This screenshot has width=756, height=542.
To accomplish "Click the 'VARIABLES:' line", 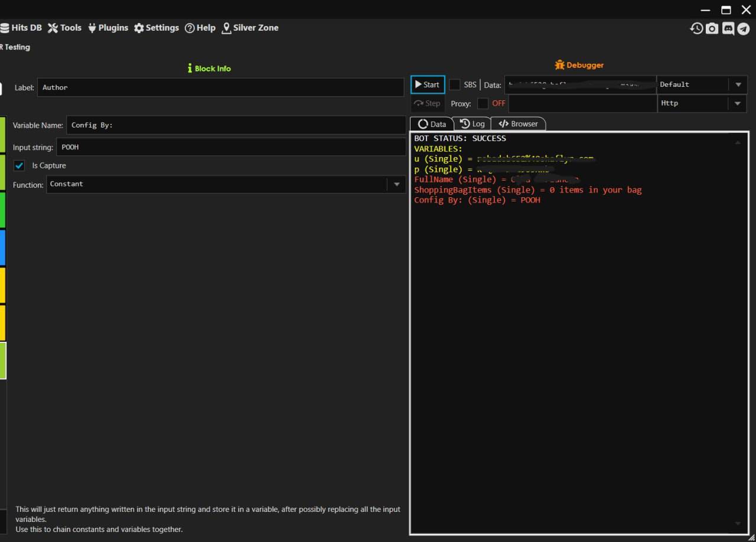I will click(x=438, y=149).
